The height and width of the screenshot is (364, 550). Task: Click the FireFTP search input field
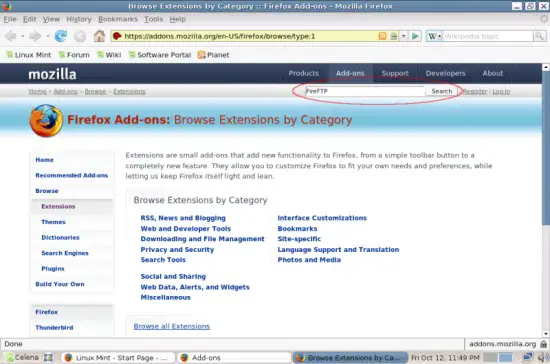pyautogui.click(x=365, y=91)
